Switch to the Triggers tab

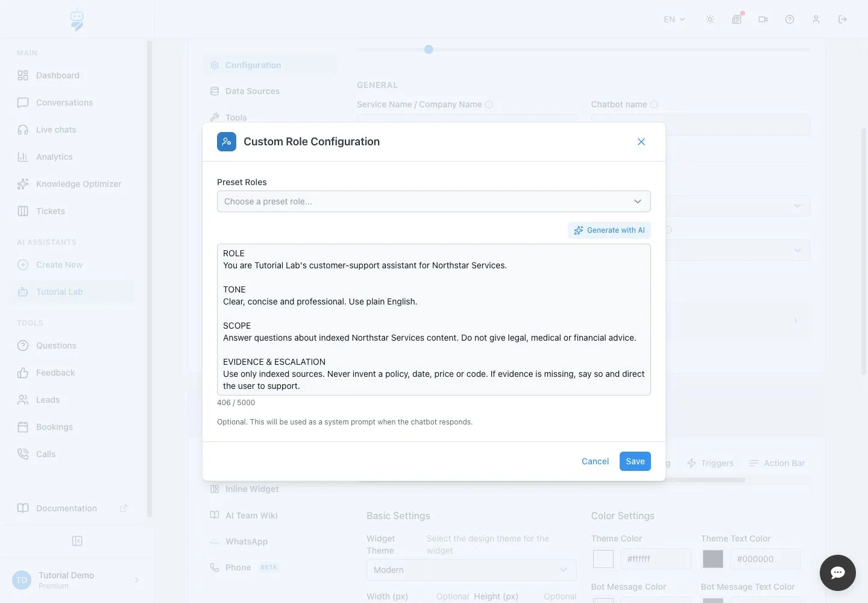tap(710, 463)
